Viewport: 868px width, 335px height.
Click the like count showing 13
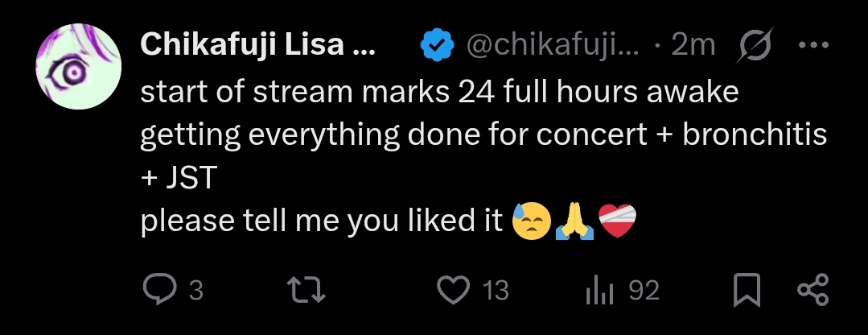point(496,290)
